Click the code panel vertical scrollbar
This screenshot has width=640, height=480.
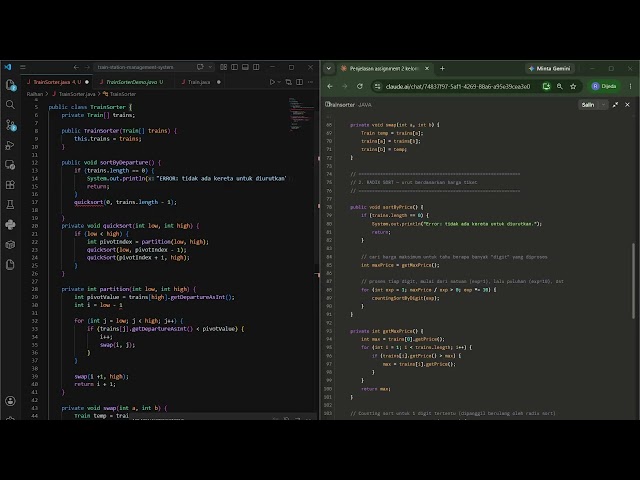point(633,280)
